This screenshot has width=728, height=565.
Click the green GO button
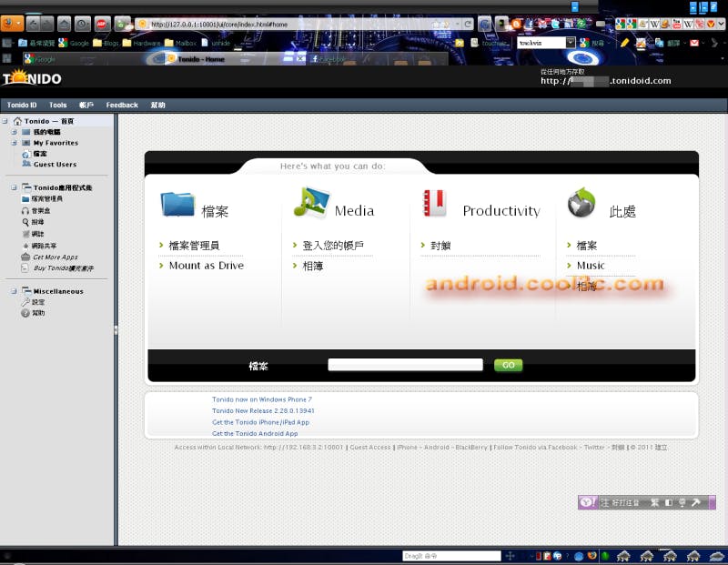[508, 366]
